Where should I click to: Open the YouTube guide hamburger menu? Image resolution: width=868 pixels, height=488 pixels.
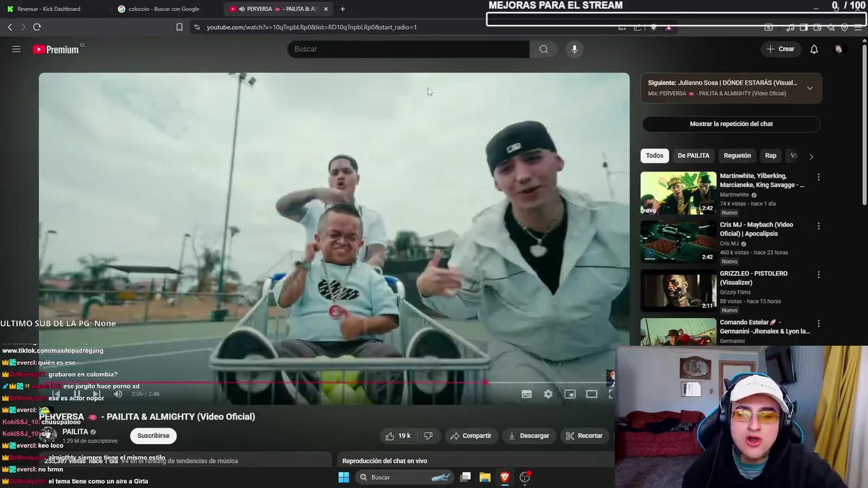(x=16, y=49)
